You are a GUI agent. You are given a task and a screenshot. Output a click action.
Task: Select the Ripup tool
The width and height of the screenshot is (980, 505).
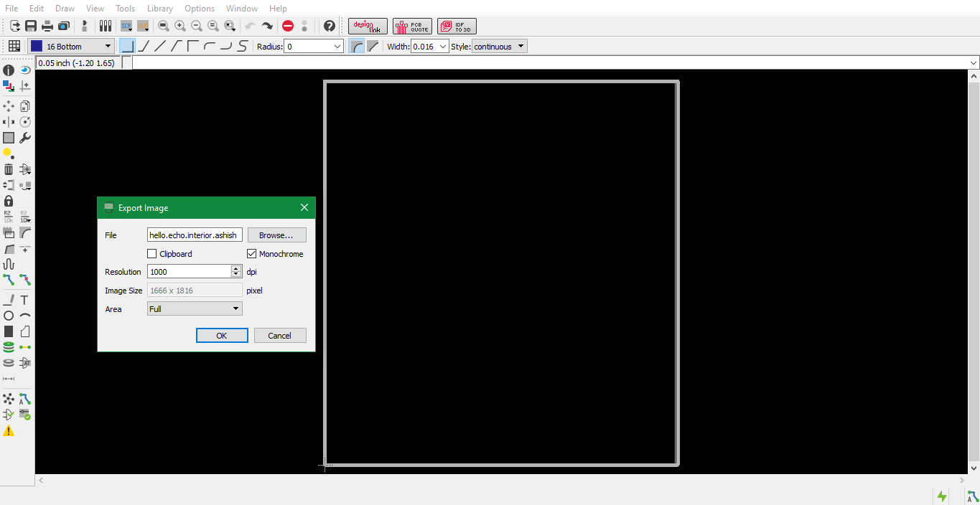[25, 280]
